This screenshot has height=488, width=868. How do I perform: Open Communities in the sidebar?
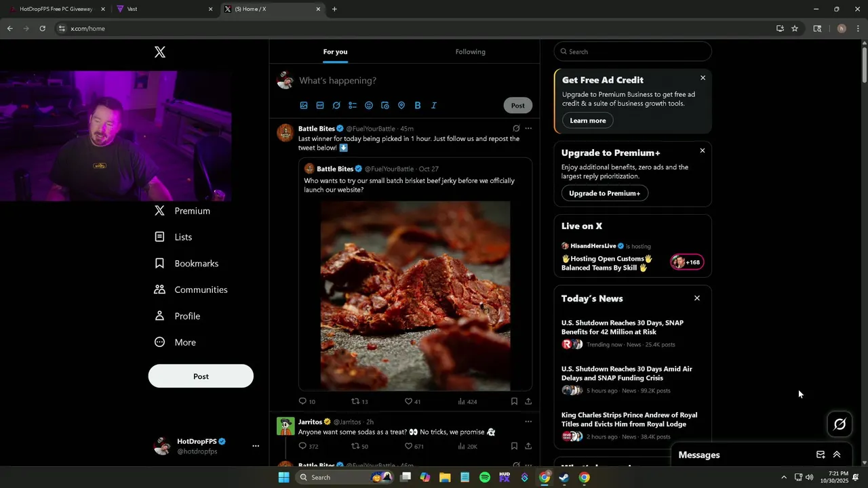point(191,289)
